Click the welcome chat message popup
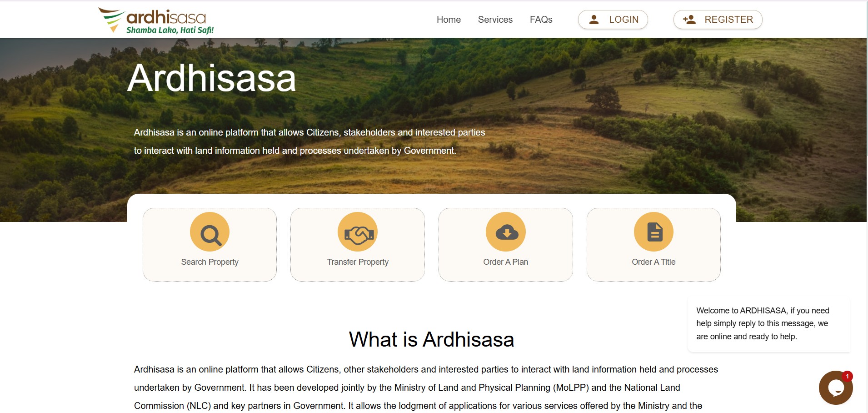The image size is (868, 413). (769, 324)
